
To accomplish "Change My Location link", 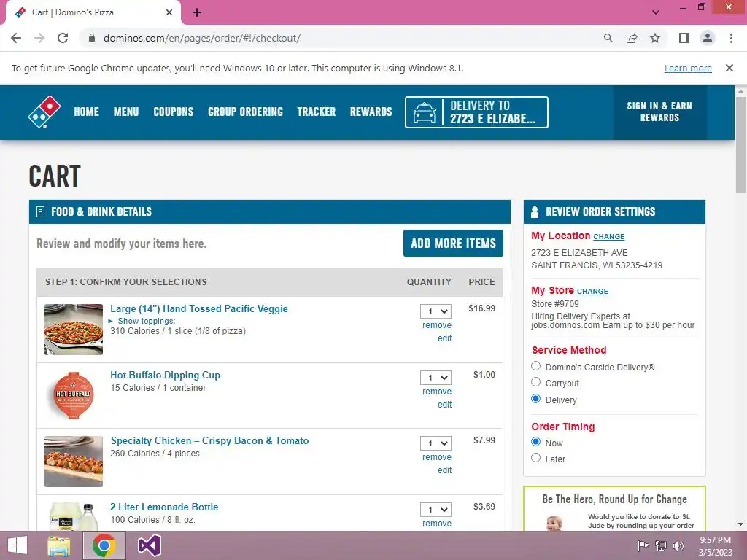I will tap(609, 237).
